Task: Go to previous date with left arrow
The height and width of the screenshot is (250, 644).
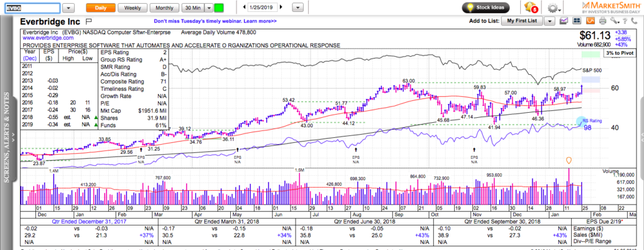Action: pos(245,8)
